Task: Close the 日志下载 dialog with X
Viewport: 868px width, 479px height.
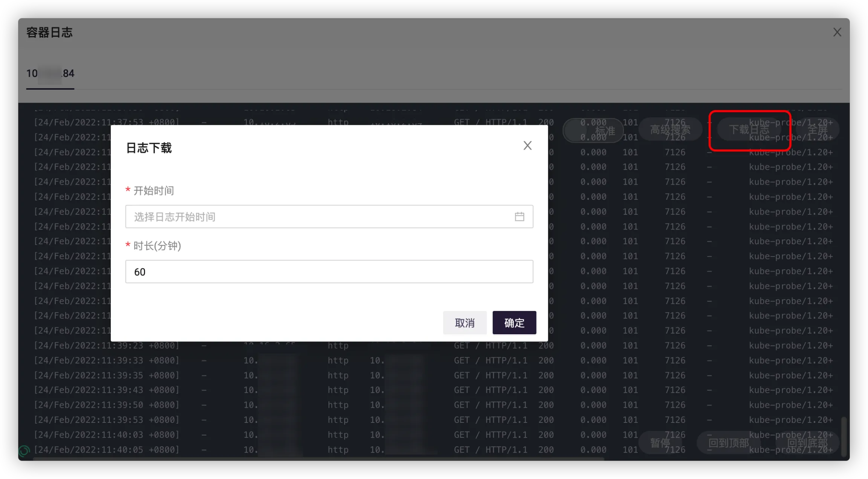Action: click(527, 146)
